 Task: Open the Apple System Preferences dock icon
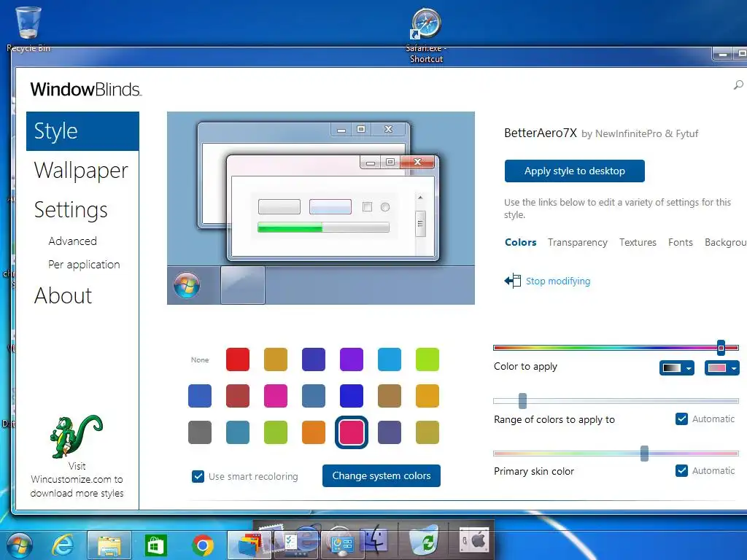pos(474,540)
